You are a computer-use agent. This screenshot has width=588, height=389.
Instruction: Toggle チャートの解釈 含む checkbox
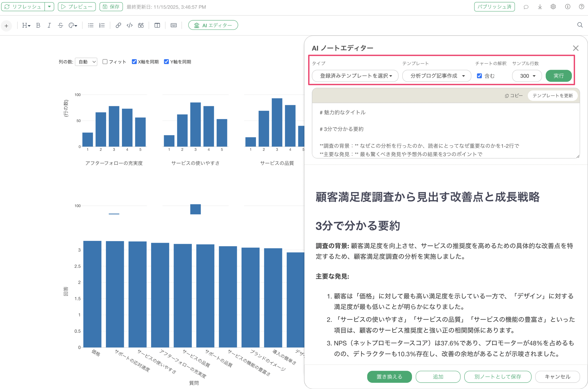coord(479,76)
